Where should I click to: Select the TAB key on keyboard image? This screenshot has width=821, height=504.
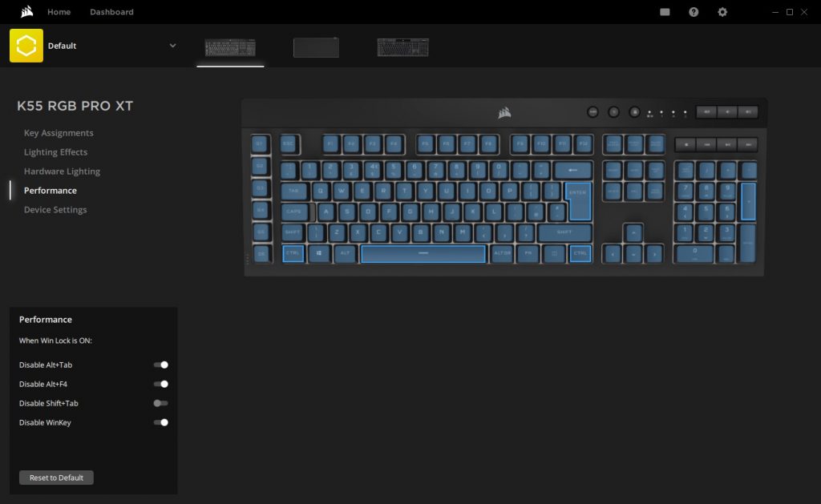click(x=293, y=191)
